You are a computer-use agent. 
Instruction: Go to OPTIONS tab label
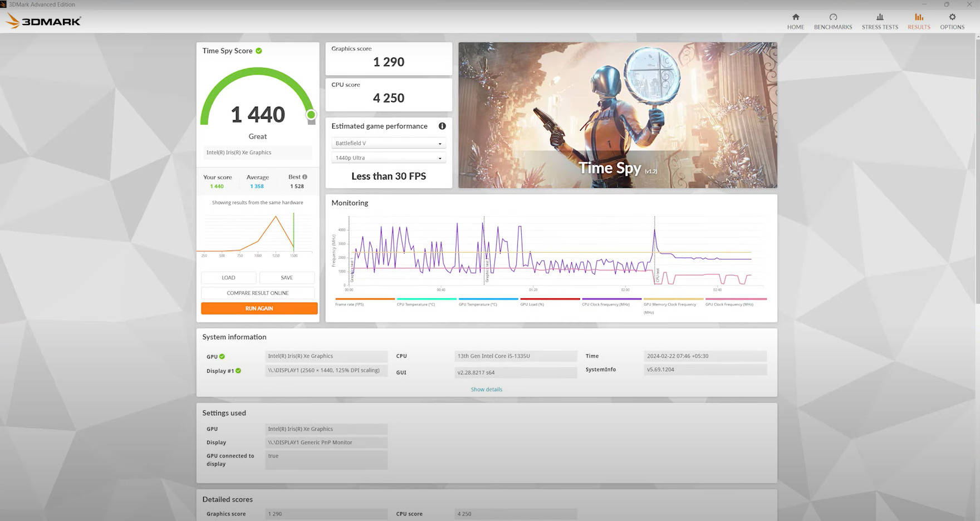click(x=952, y=27)
